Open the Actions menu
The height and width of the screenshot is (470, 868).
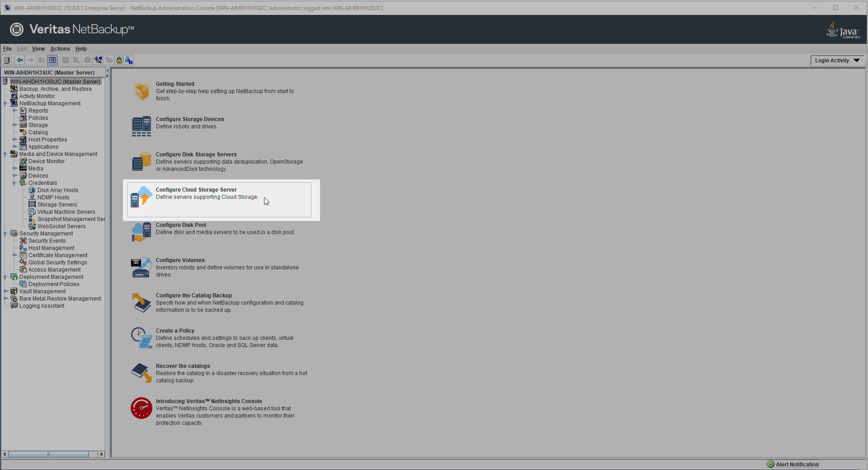tap(60, 49)
